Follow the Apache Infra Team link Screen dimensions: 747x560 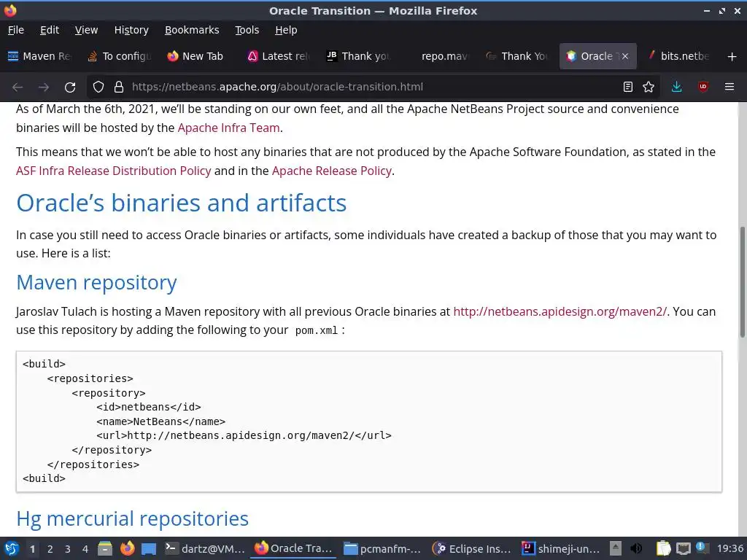[228, 128]
